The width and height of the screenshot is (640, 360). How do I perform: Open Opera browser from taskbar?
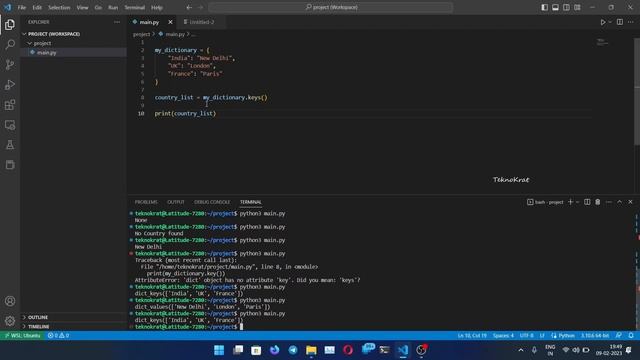pos(348,350)
